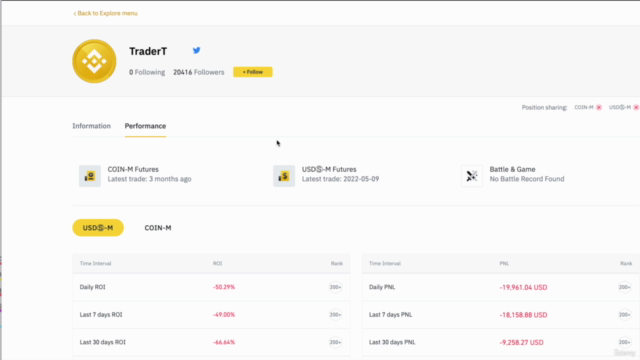Click the Binance profile avatar
This screenshot has height=360, width=640.
[94, 61]
